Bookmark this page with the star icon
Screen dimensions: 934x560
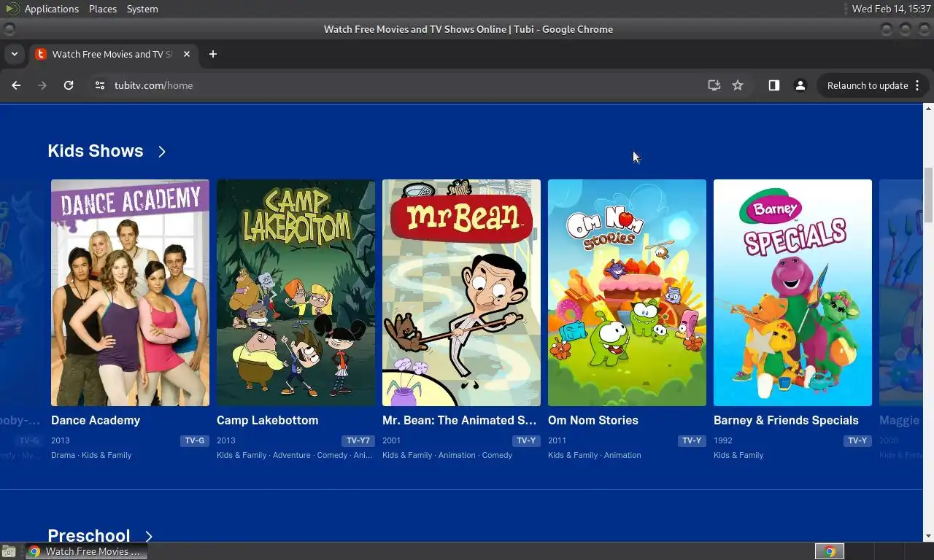point(738,85)
